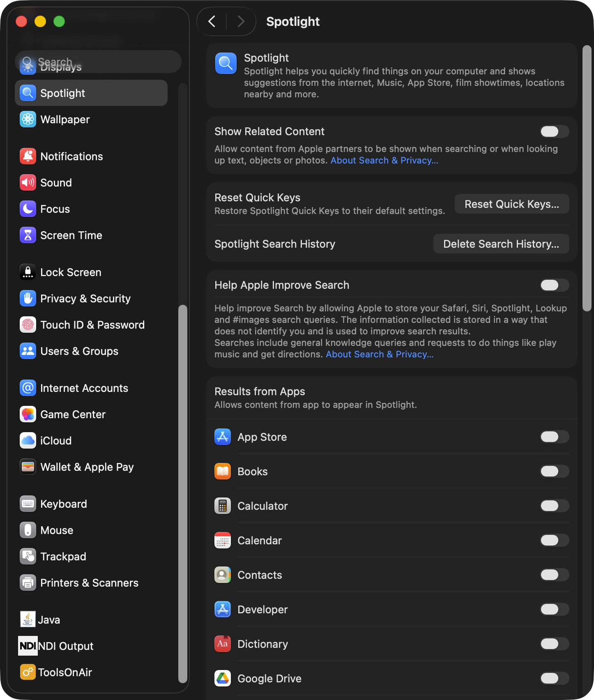This screenshot has width=594, height=700.
Task: Click the iCloud cloud icon
Action: click(x=28, y=441)
